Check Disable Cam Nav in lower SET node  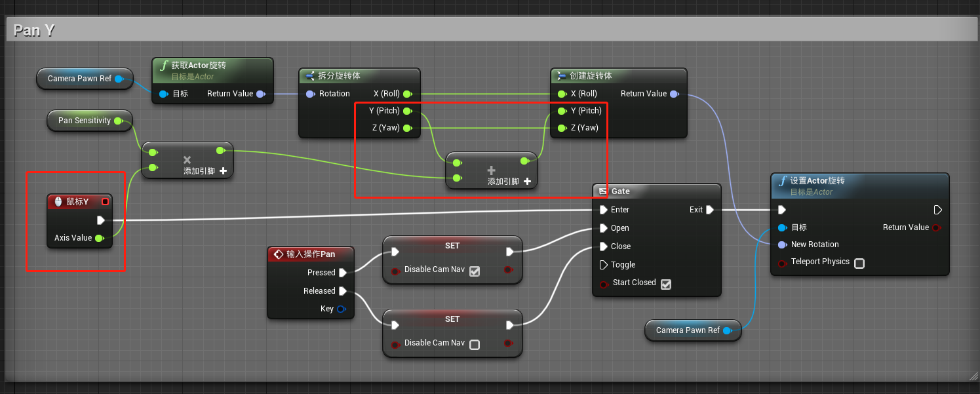click(475, 344)
